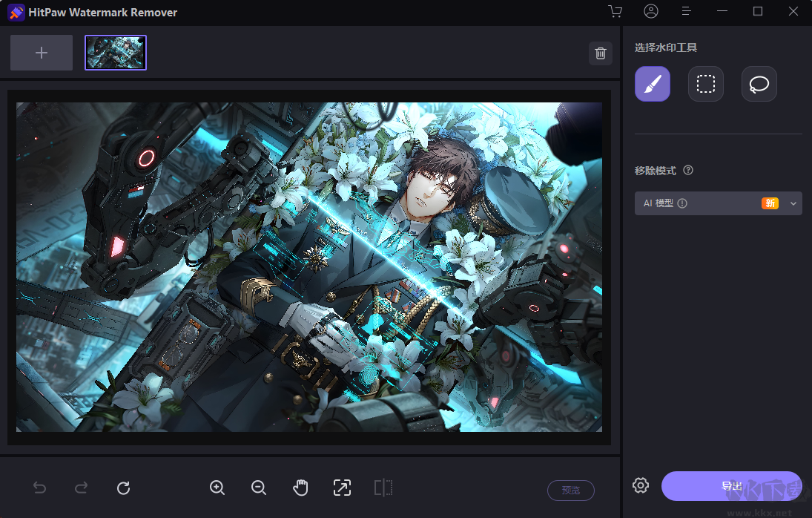This screenshot has height=518, width=812.
Task: Delete the image with the trash icon
Action: click(x=601, y=53)
